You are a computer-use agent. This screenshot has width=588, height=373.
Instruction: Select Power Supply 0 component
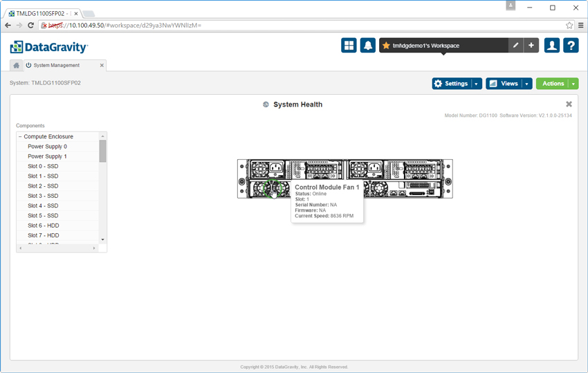pyautogui.click(x=47, y=146)
